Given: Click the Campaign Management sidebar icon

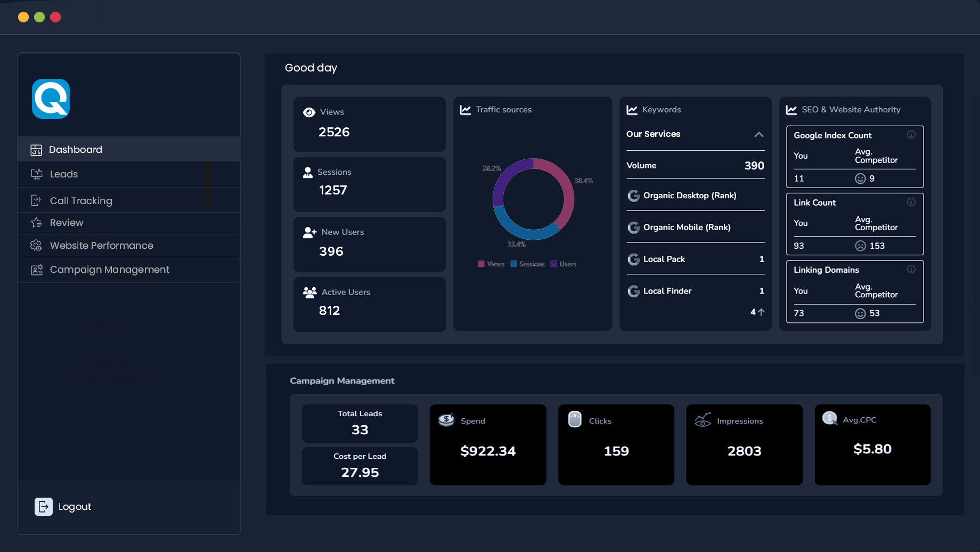Looking at the screenshot, I should click(x=36, y=270).
